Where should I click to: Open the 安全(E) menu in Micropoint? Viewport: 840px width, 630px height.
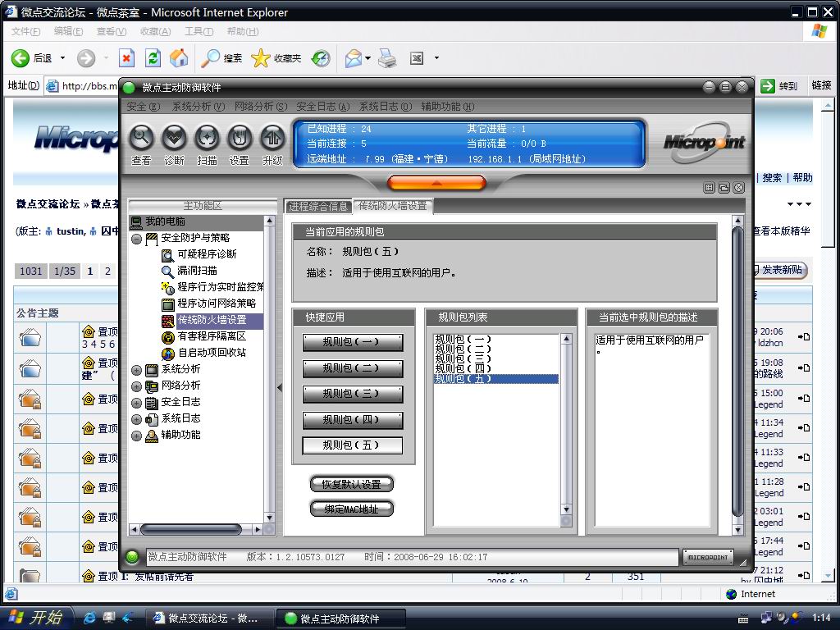click(143, 107)
